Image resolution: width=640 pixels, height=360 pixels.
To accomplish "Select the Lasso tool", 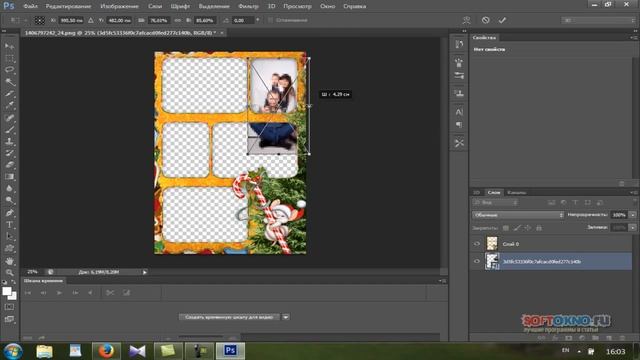I will point(9,70).
